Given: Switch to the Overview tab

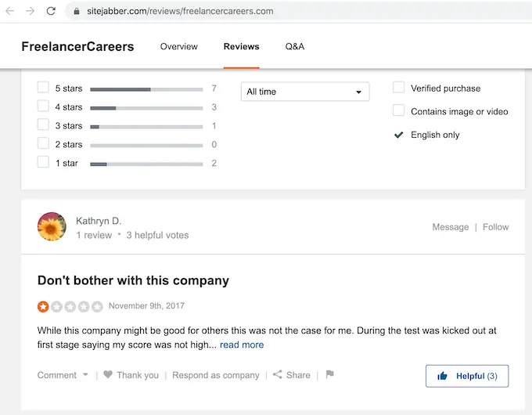Looking at the screenshot, I should [179, 46].
